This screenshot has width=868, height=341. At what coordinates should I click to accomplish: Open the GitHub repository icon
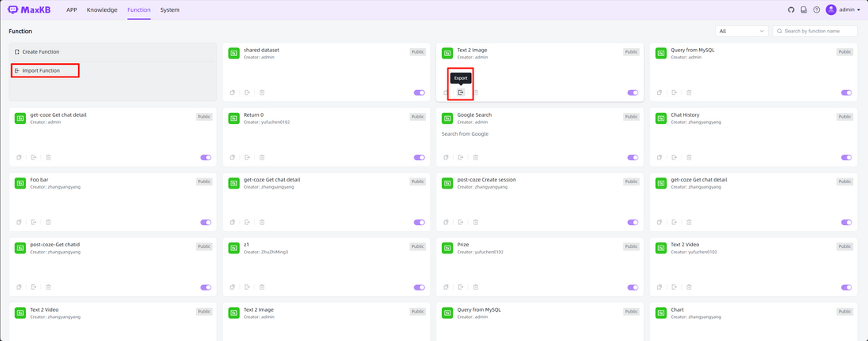tap(791, 10)
